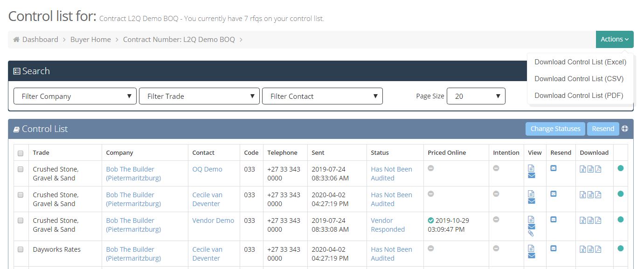Go to Dashboard in the breadcrumb

(40, 40)
